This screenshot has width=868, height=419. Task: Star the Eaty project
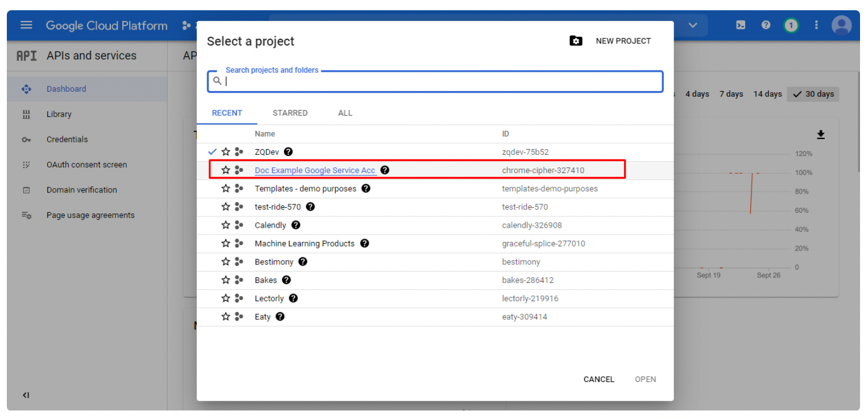click(x=226, y=317)
